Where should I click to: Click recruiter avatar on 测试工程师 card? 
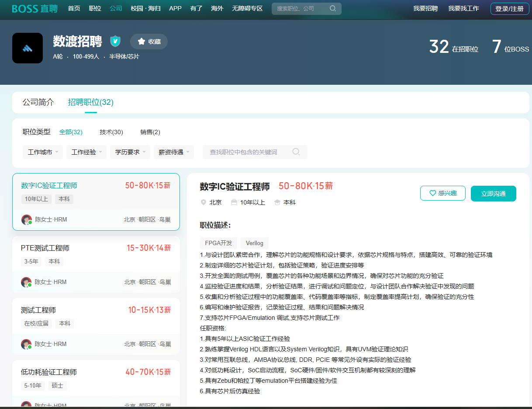tap(26, 344)
